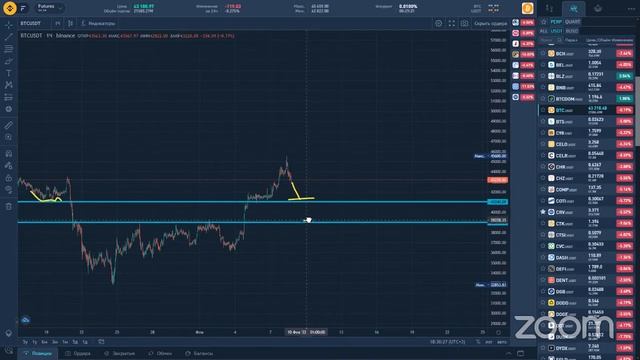Toggle lock all drawings icon

pyautogui.click(x=9, y=178)
